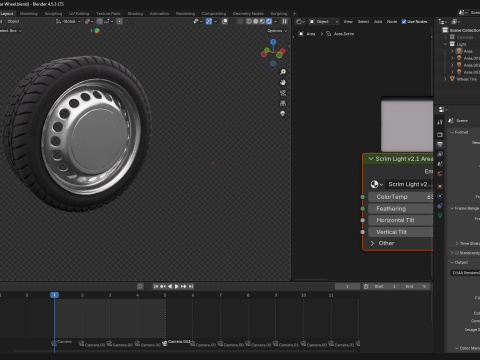This screenshot has width=480, height=360.
Task: Select rendered viewport shading mode
Action: pos(269,21)
